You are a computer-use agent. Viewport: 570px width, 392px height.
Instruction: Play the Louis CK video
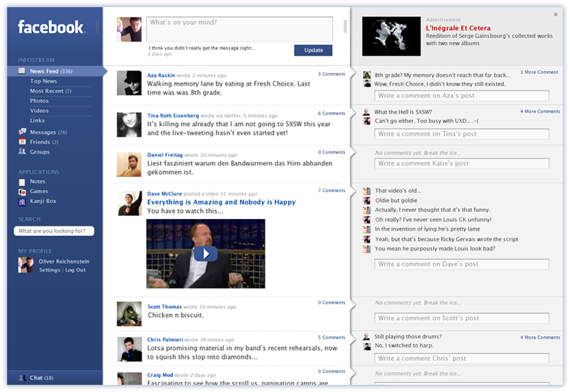pyautogui.click(x=206, y=253)
